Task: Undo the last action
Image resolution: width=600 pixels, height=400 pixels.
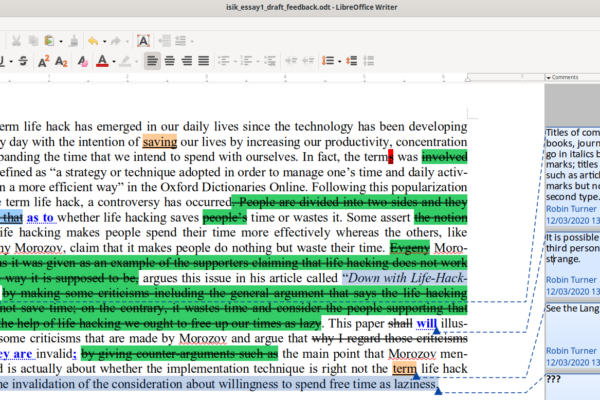Action: [x=93, y=41]
